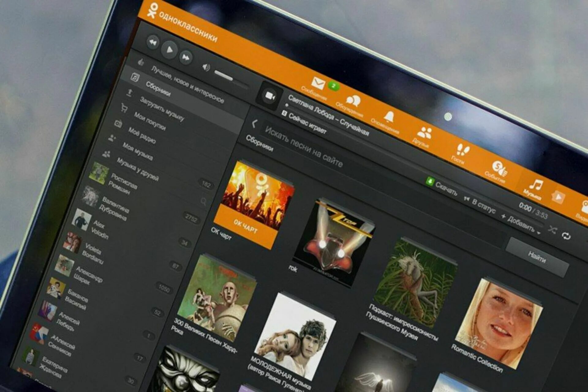Click the shopping cart icon beside Мои покупки
Image resolution: width=588 pixels, height=392 pixels.
124,108
